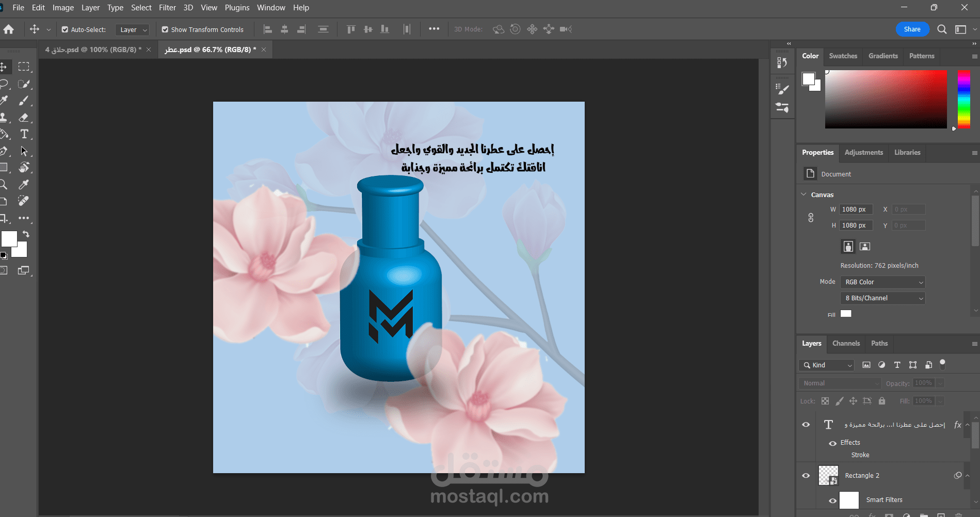Click the canvas Fill color swatch
Screen dimensions: 980x517
click(846, 314)
